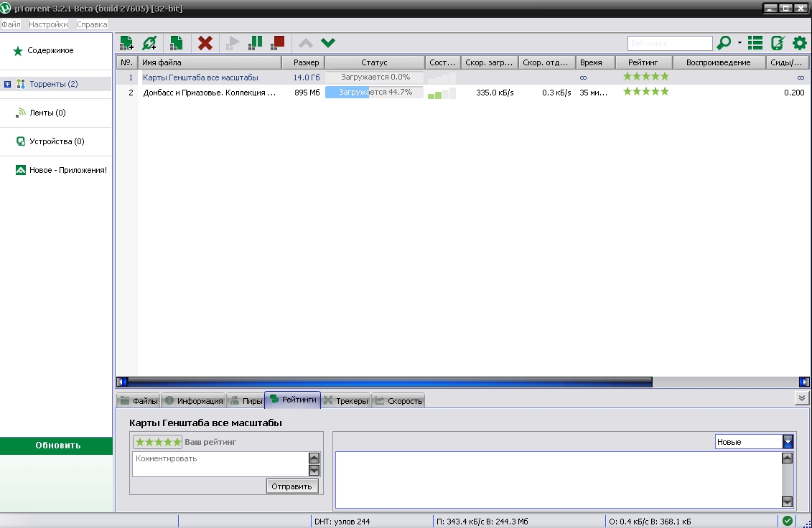Click the Add Torrent toolbar icon
This screenshot has width=812, height=528.
(x=126, y=43)
